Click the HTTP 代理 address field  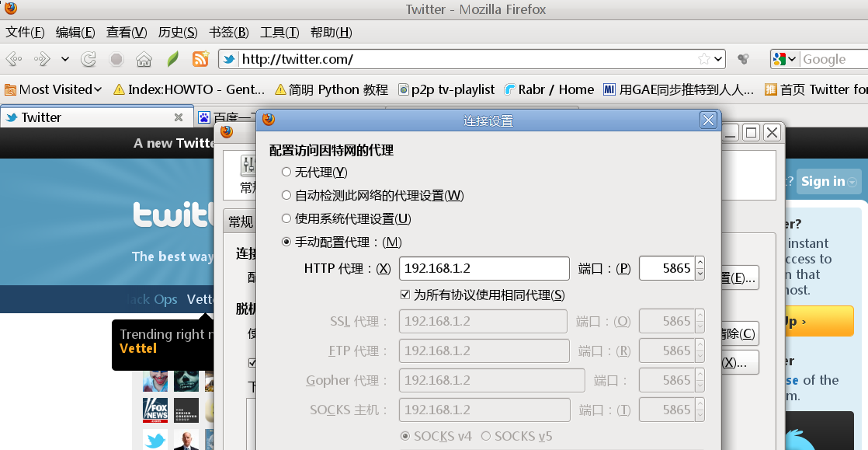484,268
